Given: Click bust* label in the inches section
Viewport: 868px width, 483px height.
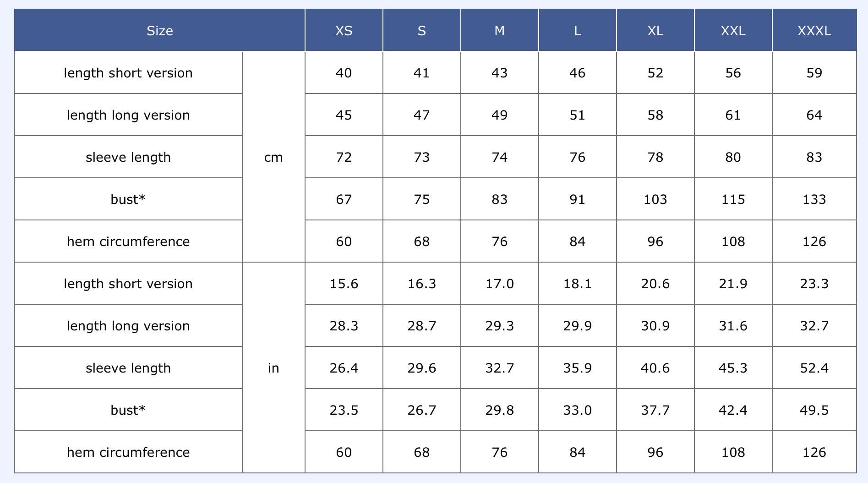Looking at the screenshot, I should (x=128, y=410).
